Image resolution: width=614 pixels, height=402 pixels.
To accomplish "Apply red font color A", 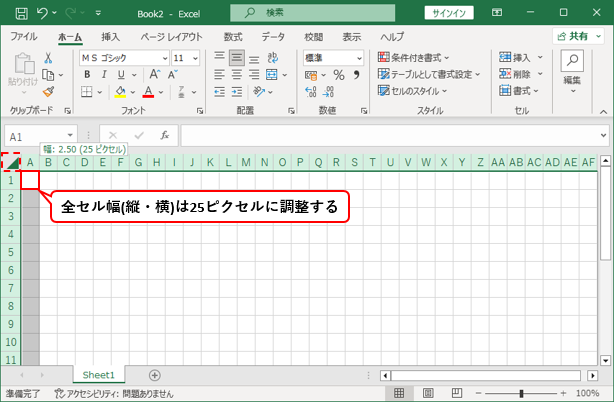I will click(148, 92).
